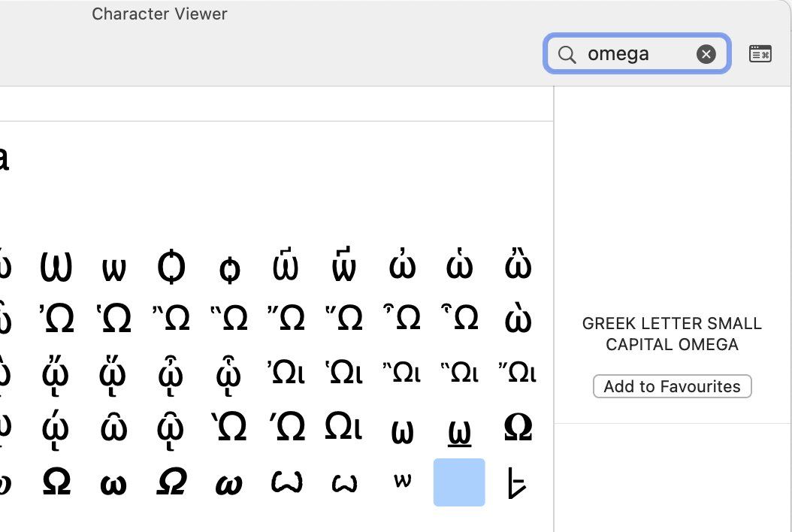
Task: Choose the underlined small omega character
Action: point(459,431)
